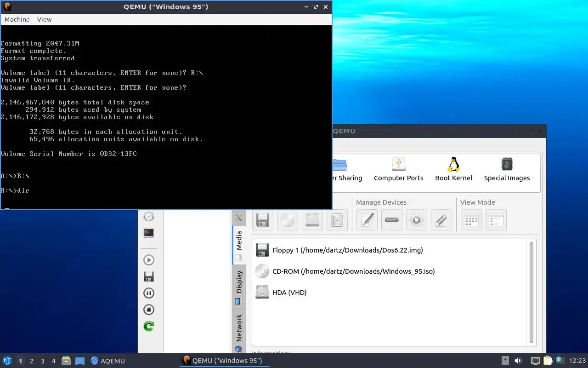588x368 pixels.
Task: Click the floppy save icon in AQEMU sidebar
Action: coord(149,276)
